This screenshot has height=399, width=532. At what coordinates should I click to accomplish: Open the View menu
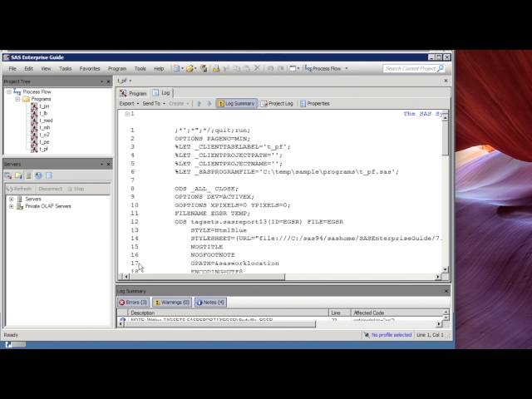[x=46, y=68]
